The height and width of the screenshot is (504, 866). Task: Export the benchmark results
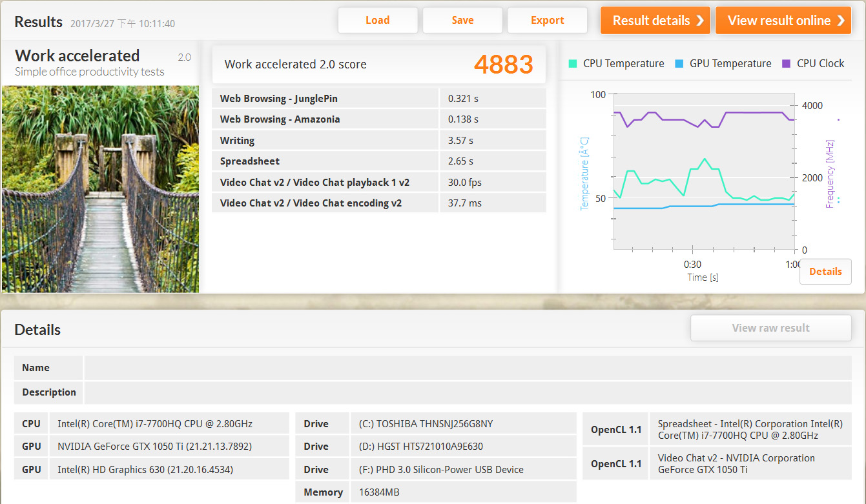[x=547, y=21]
